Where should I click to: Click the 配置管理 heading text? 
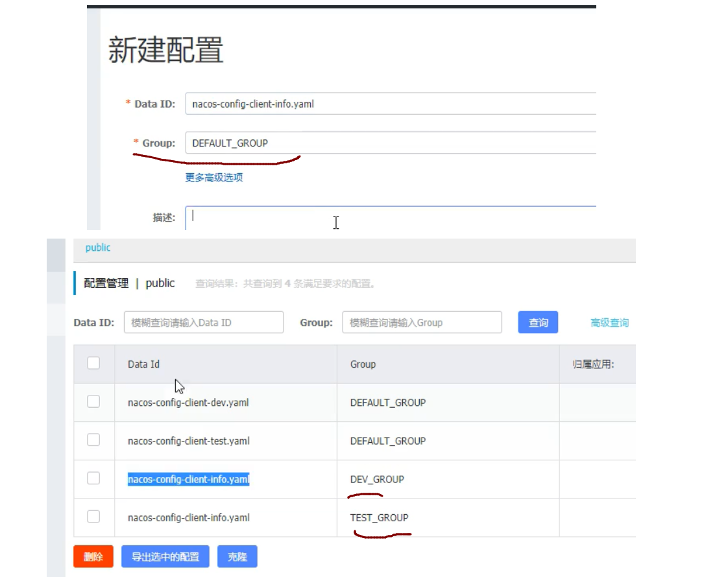pos(106,283)
